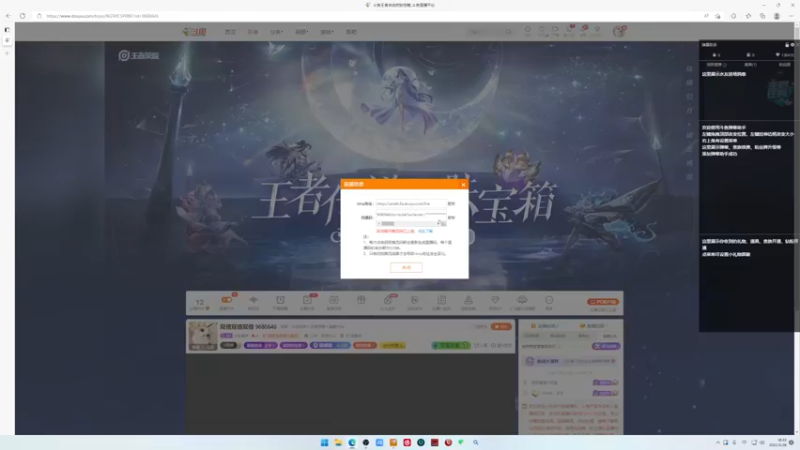Open the first tab of the danmaku helper window
This screenshot has height=450, width=800.
[716, 65]
